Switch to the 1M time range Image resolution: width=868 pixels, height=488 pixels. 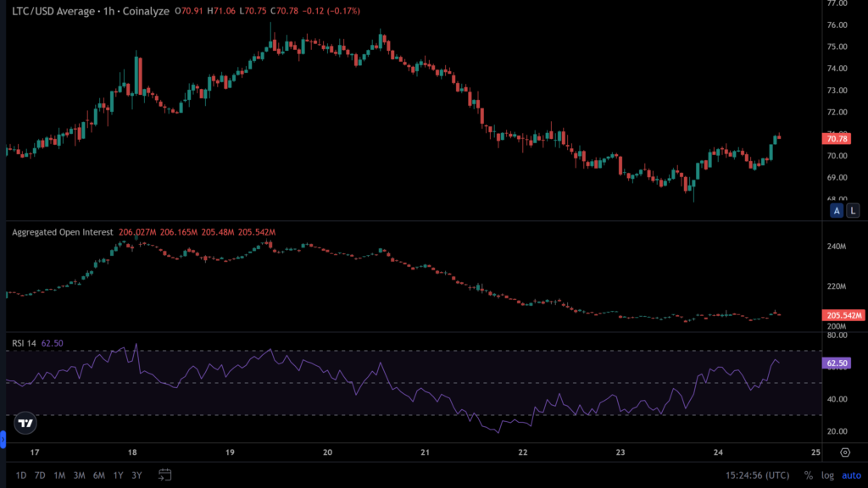click(x=59, y=475)
